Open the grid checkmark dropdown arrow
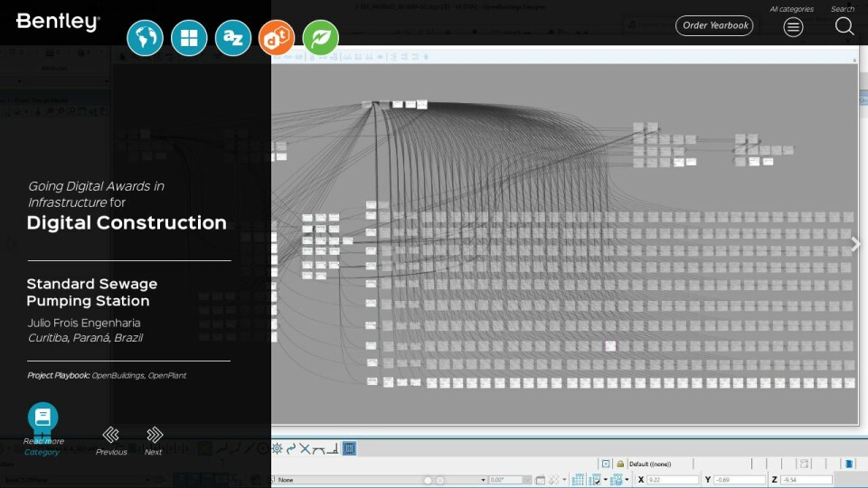 coord(606,480)
